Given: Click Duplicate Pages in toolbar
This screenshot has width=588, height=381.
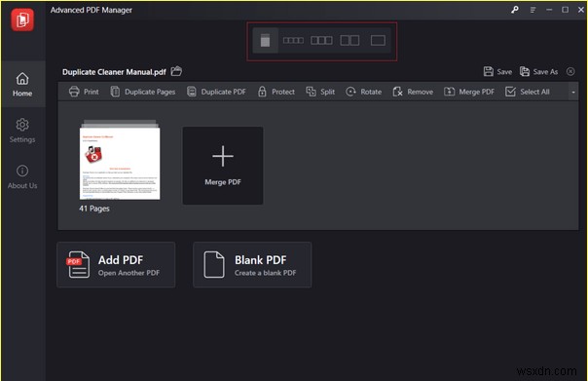Looking at the screenshot, I should [143, 92].
